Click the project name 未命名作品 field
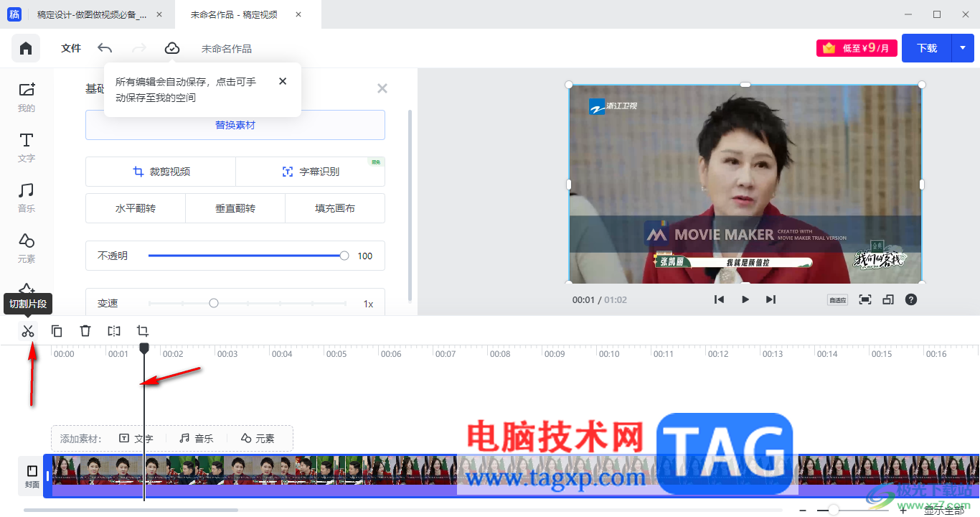 [x=227, y=49]
